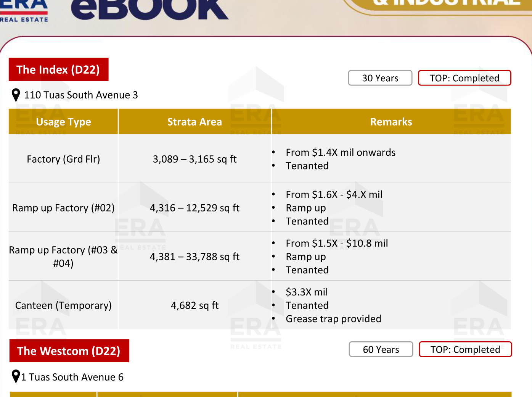The image size is (532, 397).
Task: Click the Strata Area column header
Action: point(194,122)
